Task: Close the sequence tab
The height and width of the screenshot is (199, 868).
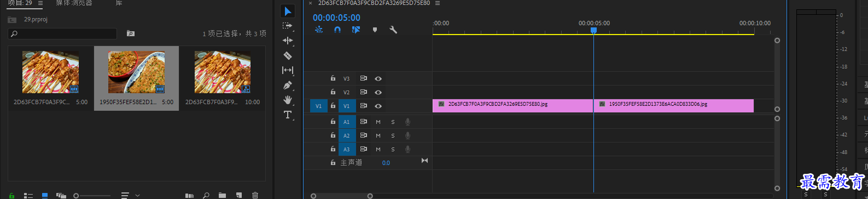Action: 310,3
